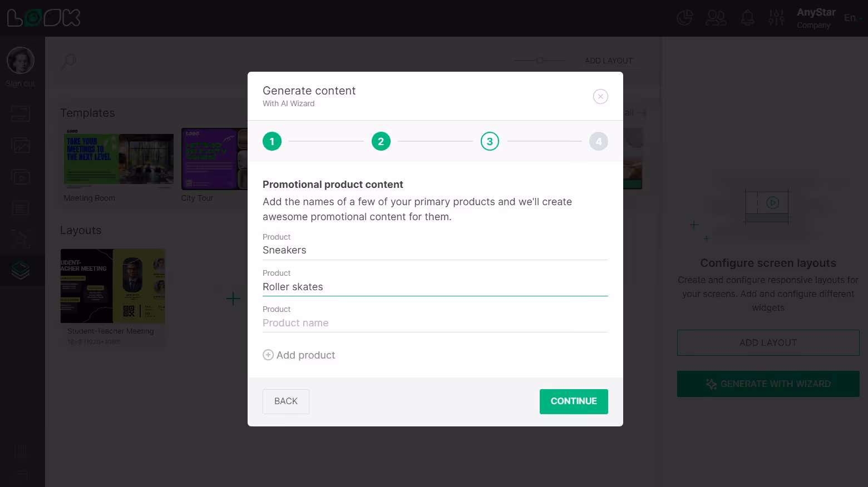The width and height of the screenshot is (868, 487).
Task: Select the video content icon in the sidebar
Action: (21, 177)
